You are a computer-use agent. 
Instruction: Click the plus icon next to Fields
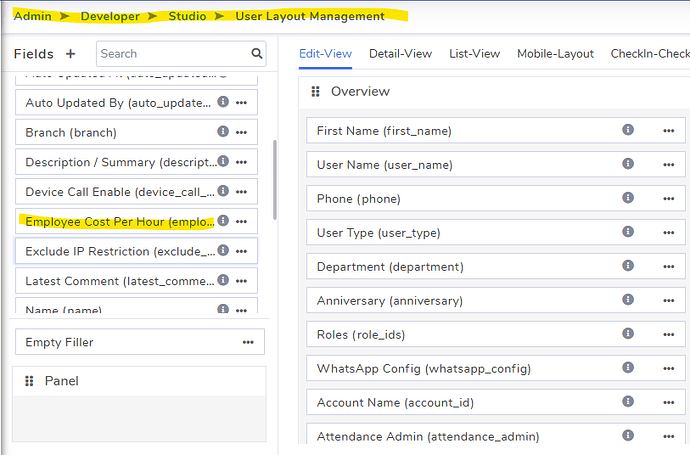(70, 54)
